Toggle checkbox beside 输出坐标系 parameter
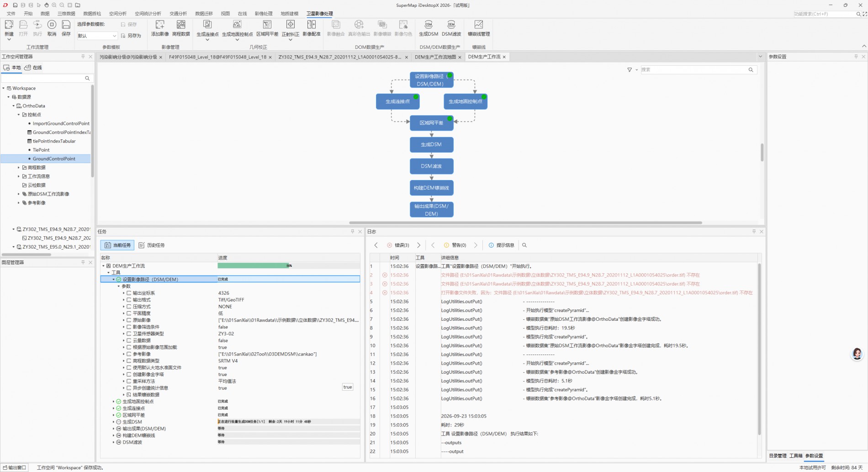The height and width of the screenshot is (472, 868). pos(129,293)
